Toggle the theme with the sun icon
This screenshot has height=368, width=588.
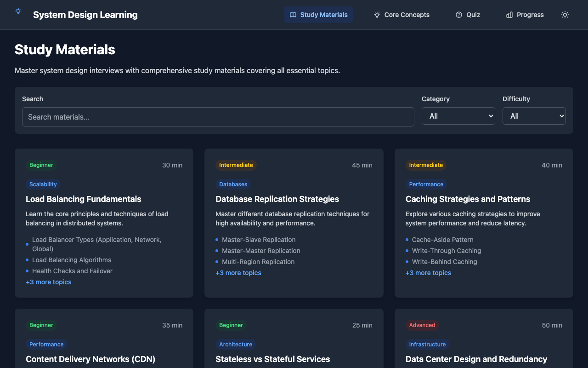[x=565, y=15]
